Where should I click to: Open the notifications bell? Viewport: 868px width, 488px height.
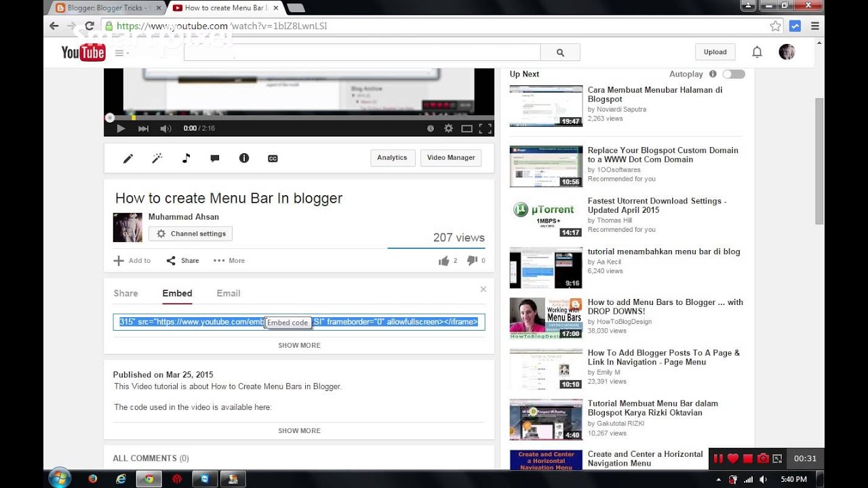[757, 52]
